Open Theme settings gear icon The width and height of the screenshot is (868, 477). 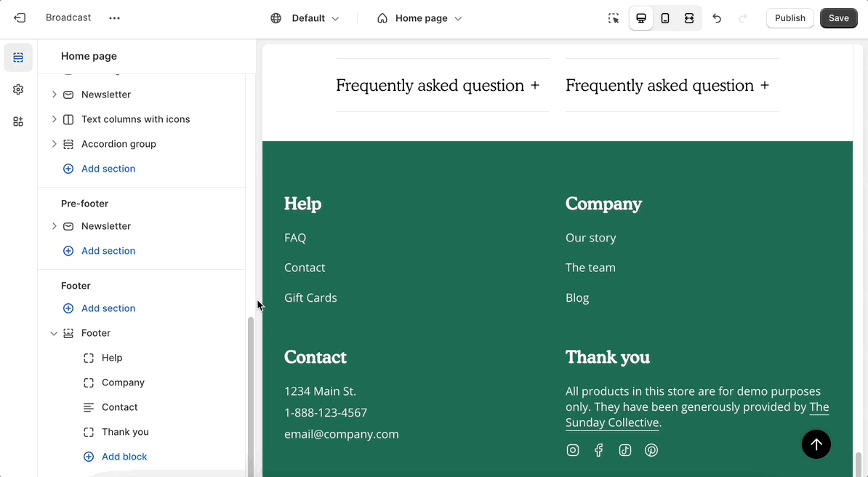[x=18, y=89]
